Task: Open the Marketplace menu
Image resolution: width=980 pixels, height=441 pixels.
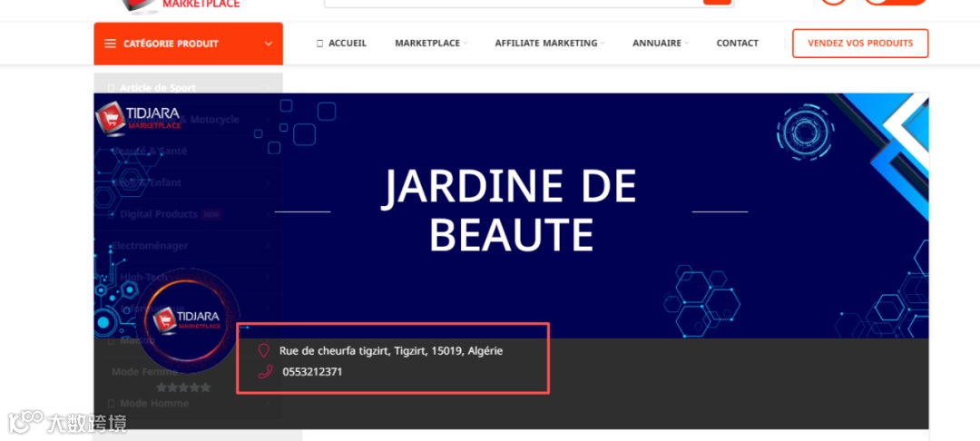Action: pyautogui.click(x=427, y=43)
